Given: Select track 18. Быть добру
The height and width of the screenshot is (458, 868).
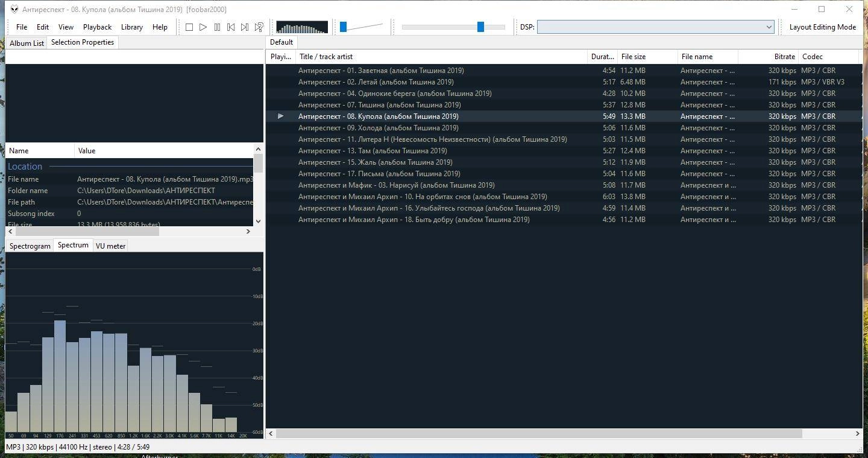Looking at the screenshot, I should 564,220.
